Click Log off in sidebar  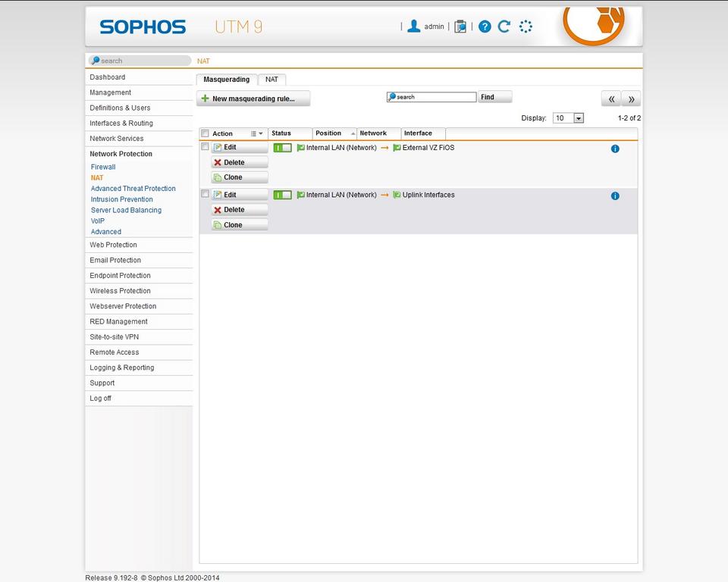(139, 398)
